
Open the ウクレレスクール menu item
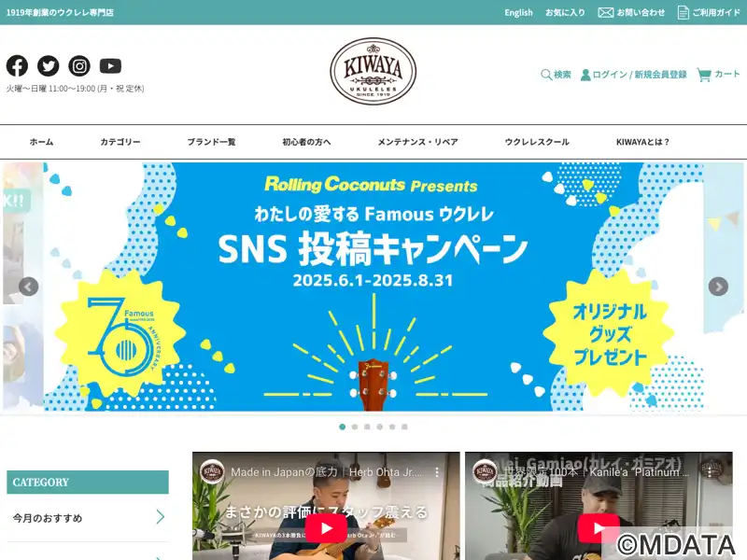[537, 142]
